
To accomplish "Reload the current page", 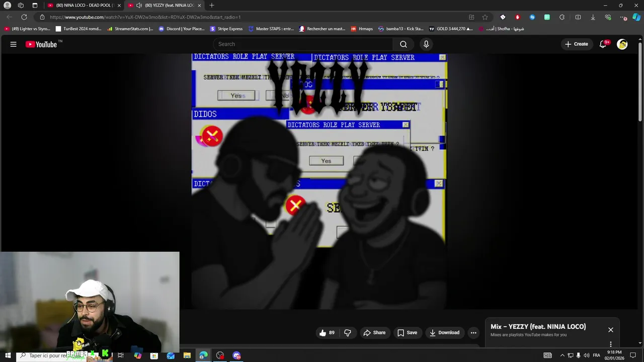I will click(x=24, y=17).
